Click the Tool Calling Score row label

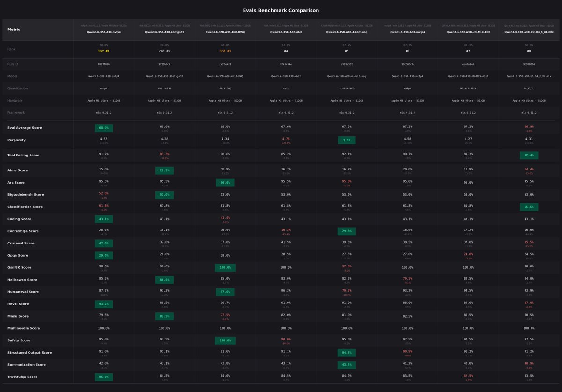23,155
